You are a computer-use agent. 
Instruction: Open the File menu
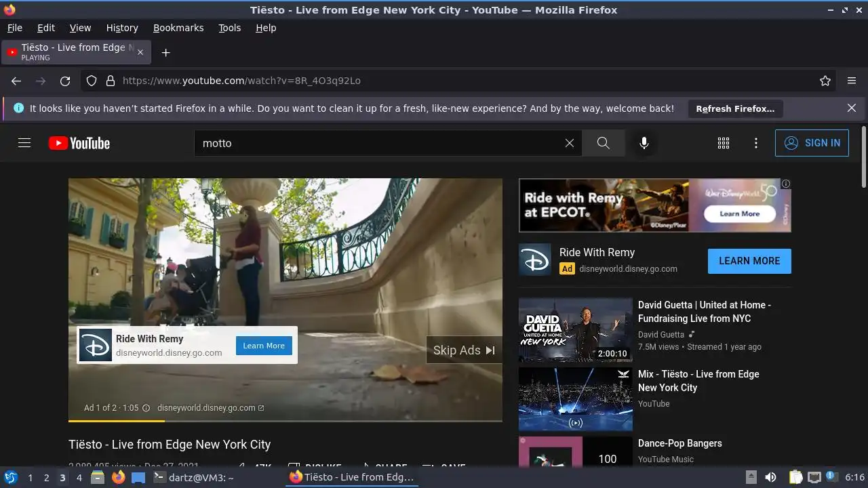pos(14,28)
